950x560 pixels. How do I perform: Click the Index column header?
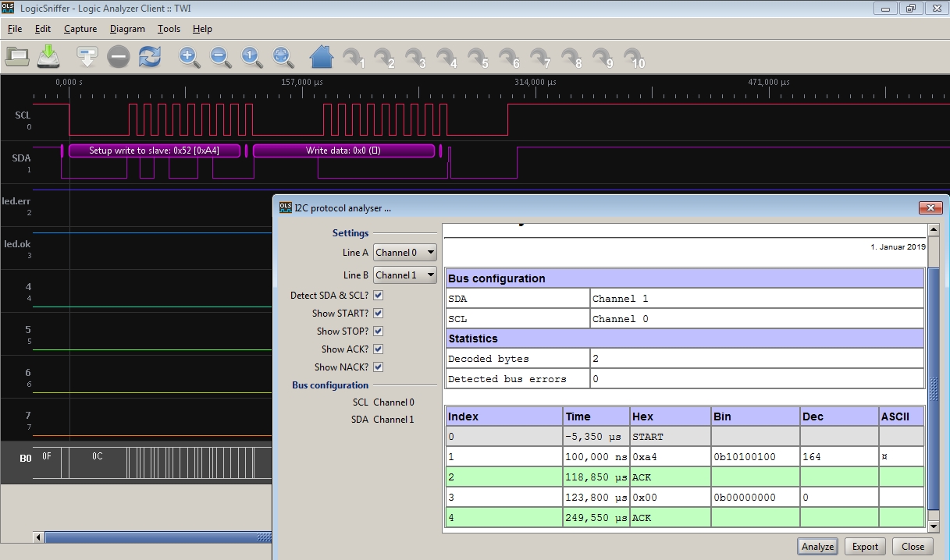pos(503,416)
